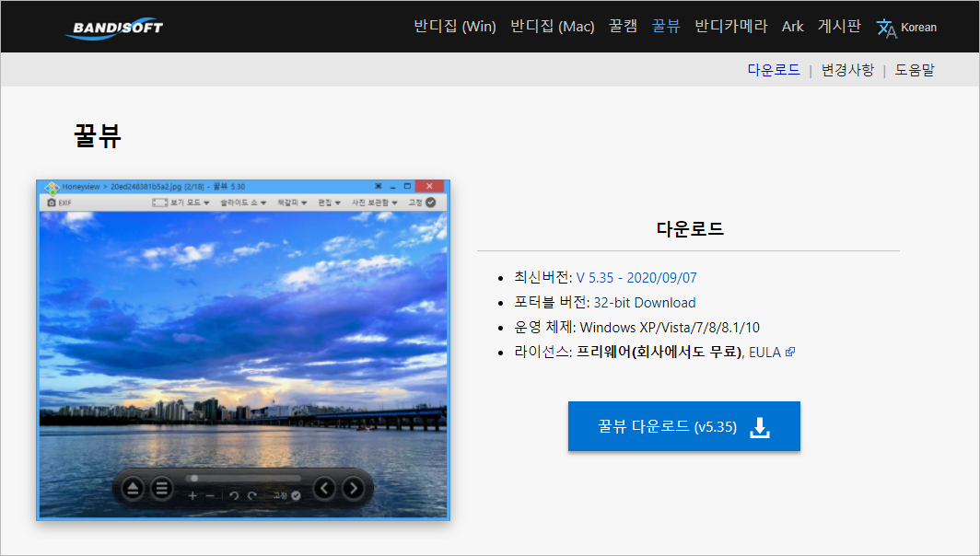Toggle the 고정 check in control overlay
This screenshot has width=980, height=556.
pos(286,495)
